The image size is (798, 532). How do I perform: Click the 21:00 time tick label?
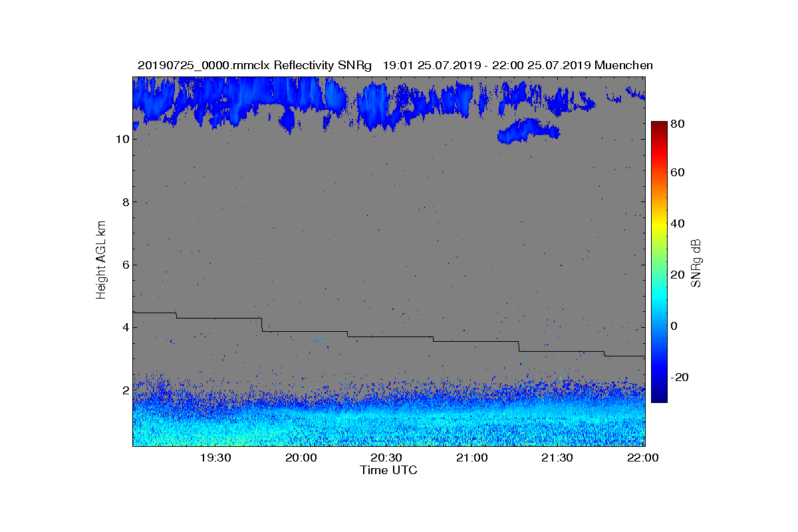(x=471, y=458)
